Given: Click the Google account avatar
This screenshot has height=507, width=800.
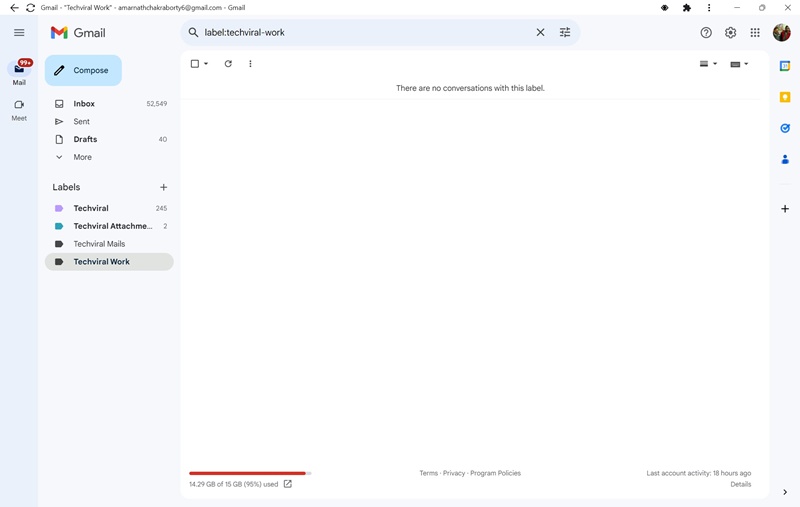Looking at the screenshot, I should (781, 33).
